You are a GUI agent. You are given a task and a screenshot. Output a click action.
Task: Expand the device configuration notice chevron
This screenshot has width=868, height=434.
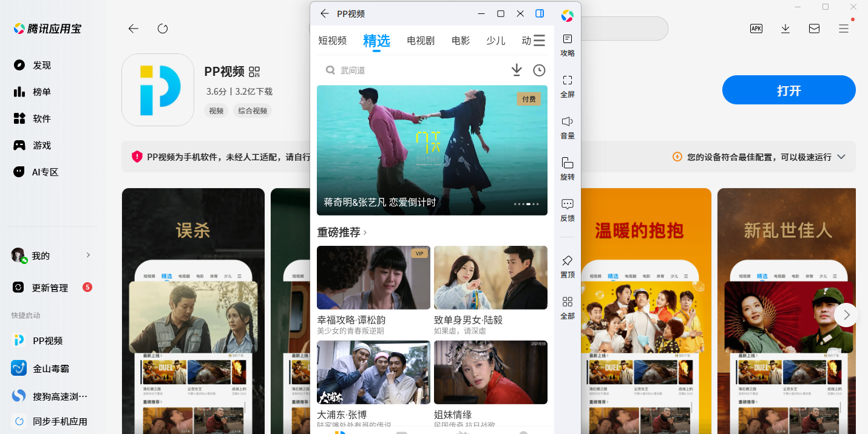click(x=841, y=157)
